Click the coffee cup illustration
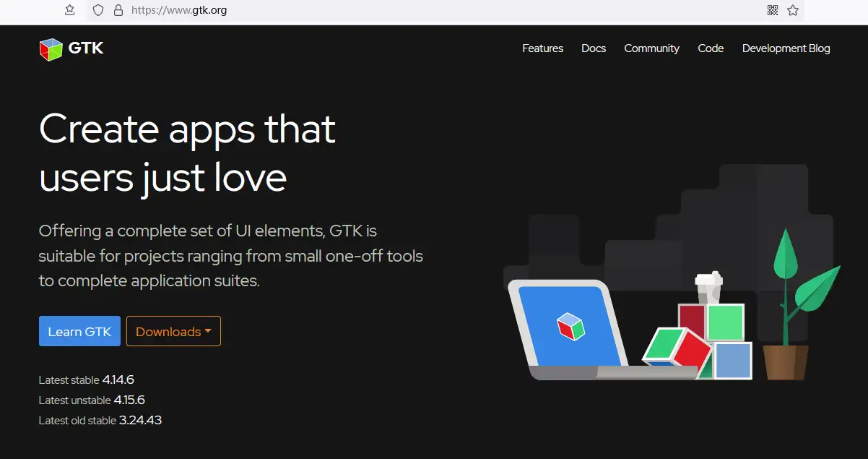The image size is (868, 459). 708,288
